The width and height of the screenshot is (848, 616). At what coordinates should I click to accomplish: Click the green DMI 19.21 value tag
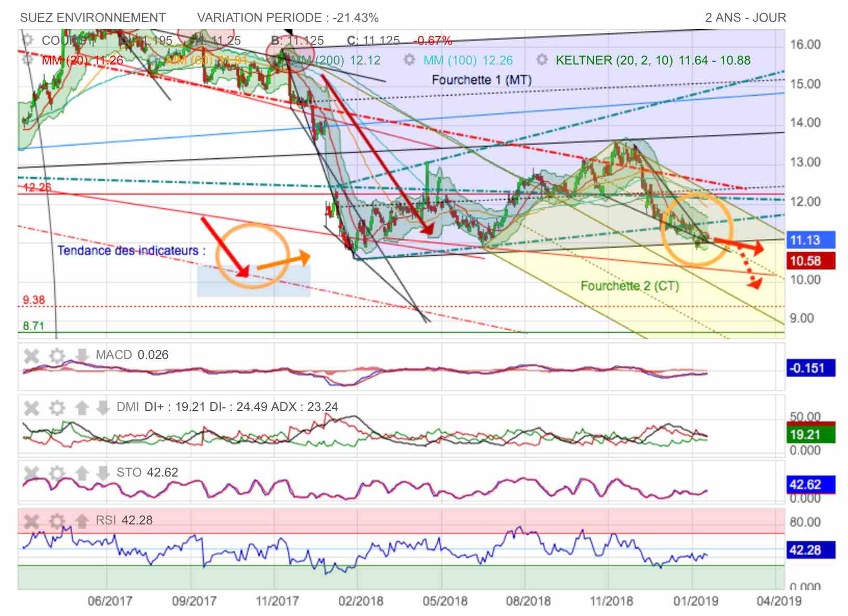tap(811, 434)
